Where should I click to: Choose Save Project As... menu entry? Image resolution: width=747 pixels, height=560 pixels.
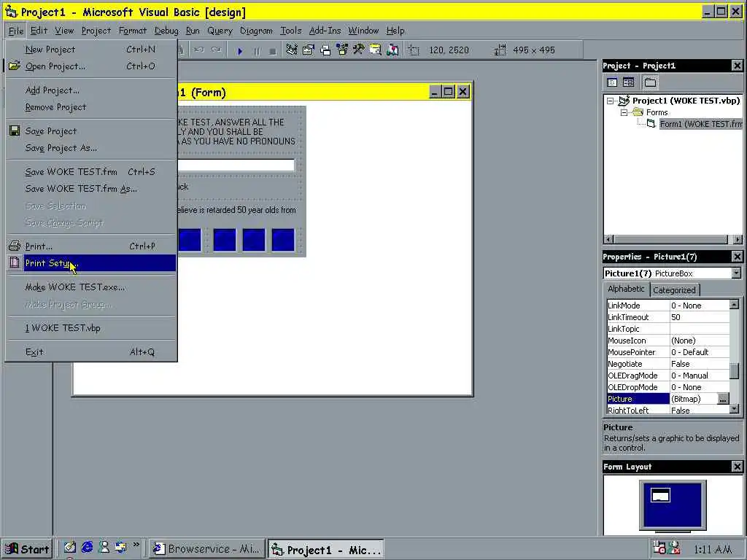pyautogui.click(x=90, y=148)
